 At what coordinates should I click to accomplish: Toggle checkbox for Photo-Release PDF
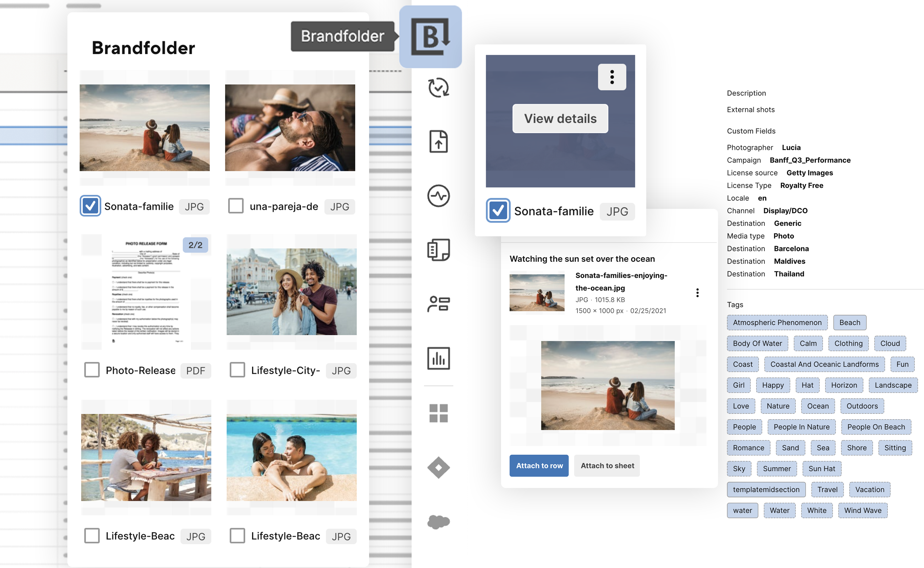point(92,370)
